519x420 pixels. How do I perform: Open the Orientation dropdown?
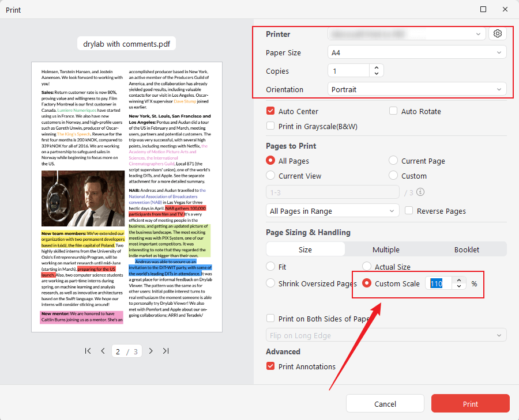pyautogui.click(x=417, y=90)
